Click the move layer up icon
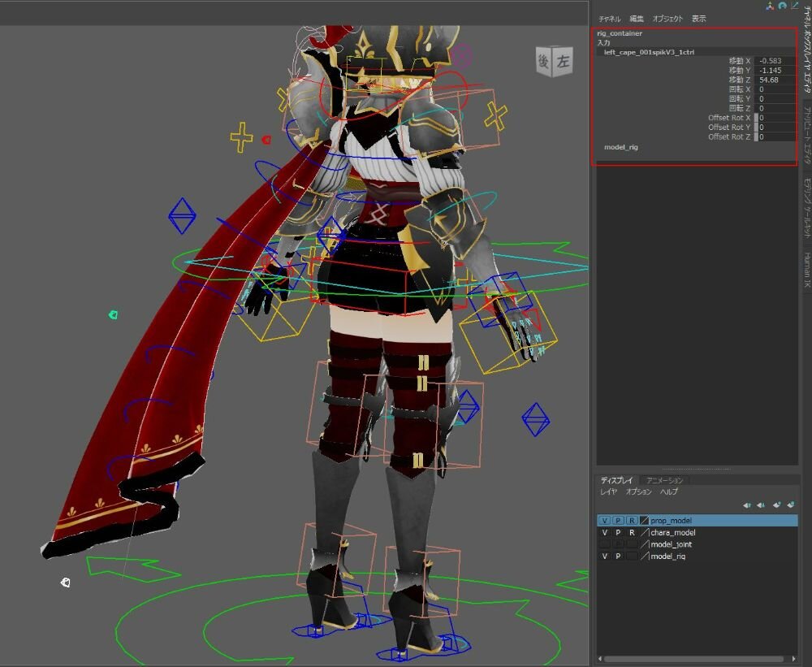This screenshot has height=667, width=812. click(747, 505)
